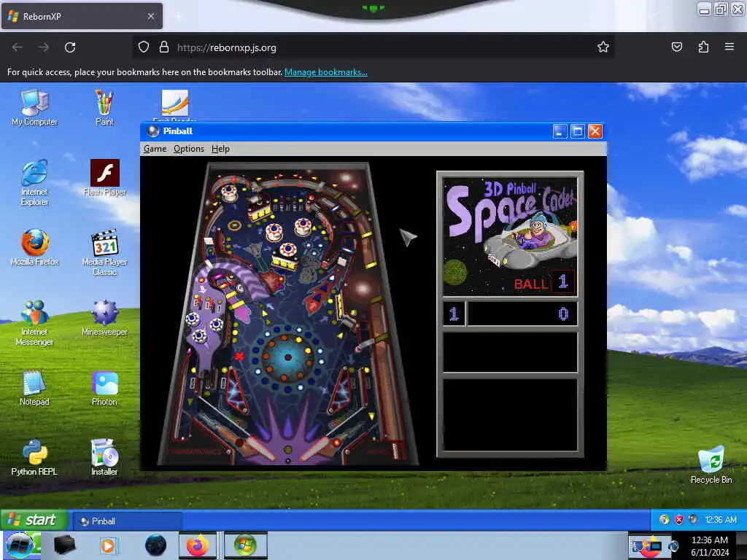Reload the rebornxp.js.org page
Viewport: 747px width, 560px height.
(x=70, y=47)
